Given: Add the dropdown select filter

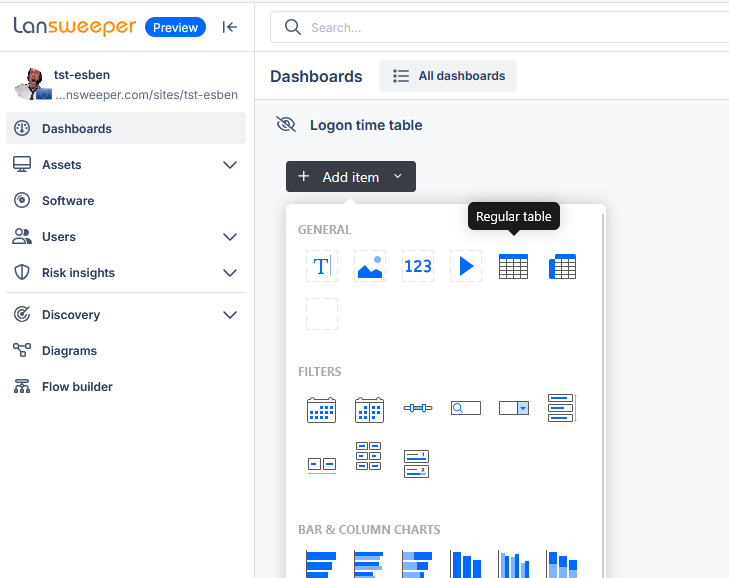Looking at the screenshot, I should 514,408.
